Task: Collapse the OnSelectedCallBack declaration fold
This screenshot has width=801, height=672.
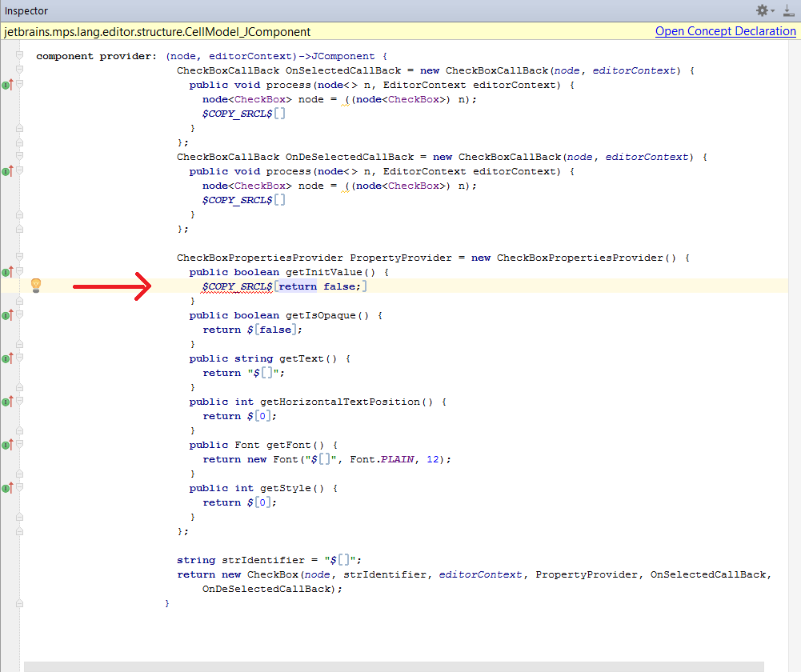Action: pyautogui.click(x=19, y=70)
